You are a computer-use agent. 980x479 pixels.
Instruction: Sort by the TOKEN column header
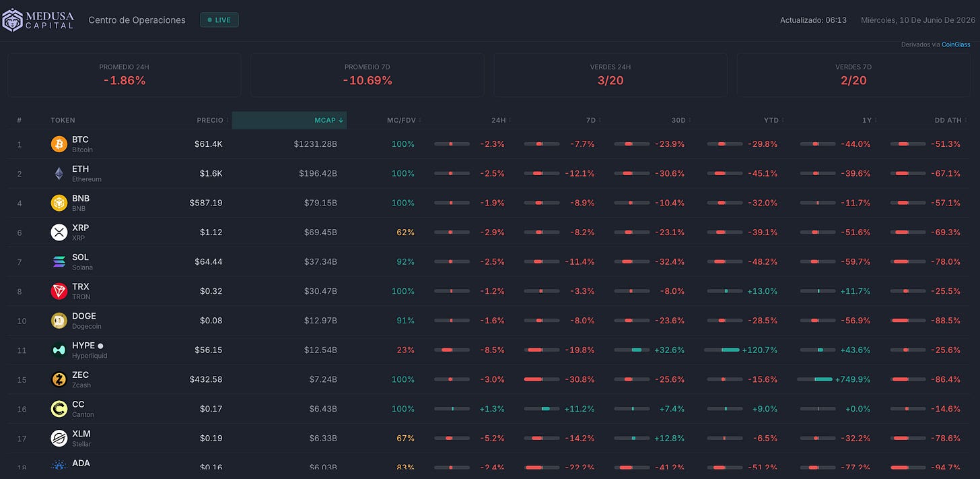(x=63, y=120)
